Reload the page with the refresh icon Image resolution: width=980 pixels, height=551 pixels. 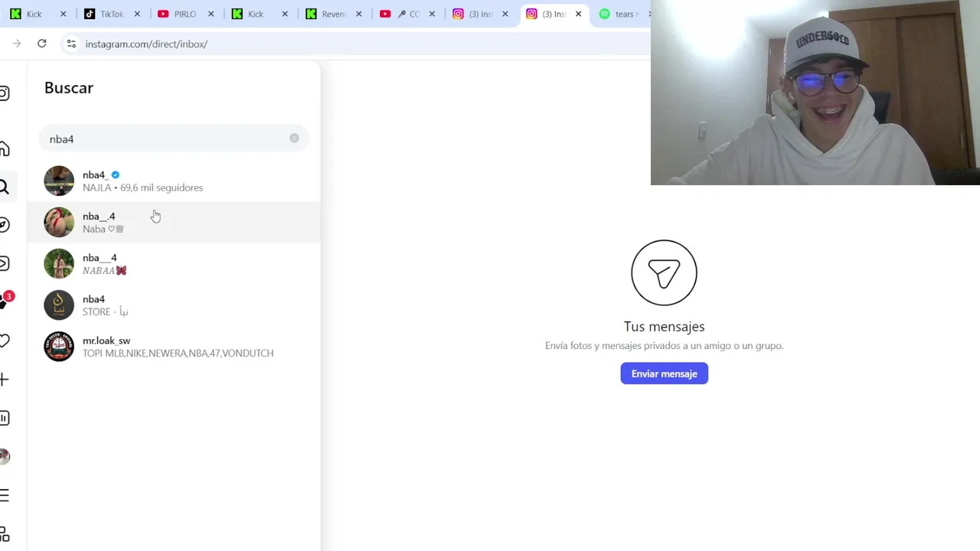[x=42, y=44]
